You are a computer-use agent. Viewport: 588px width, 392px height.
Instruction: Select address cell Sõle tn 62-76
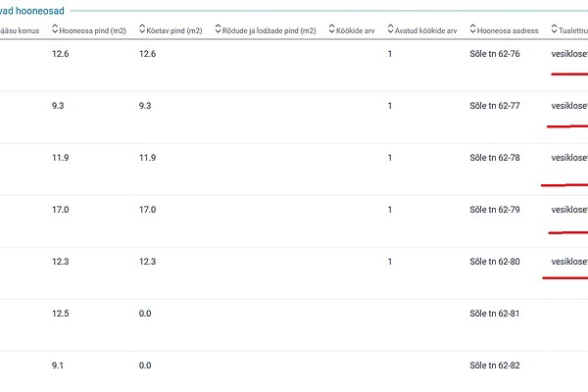point(497,54)
